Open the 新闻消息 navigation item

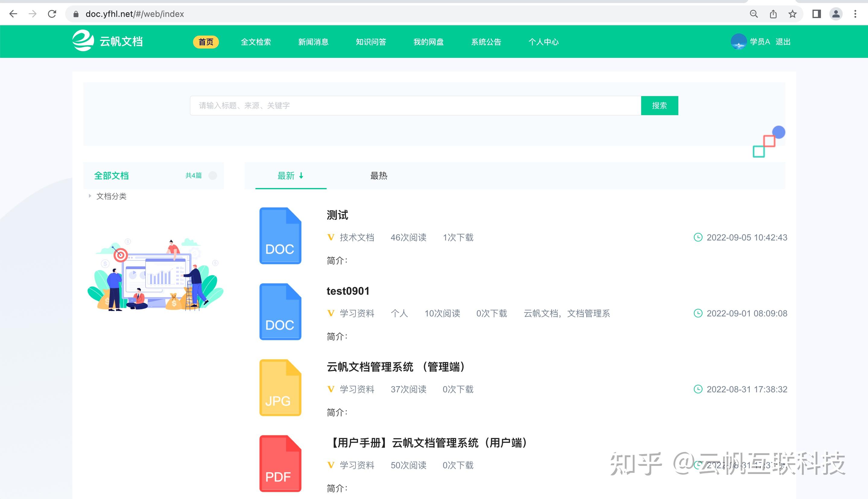click(313, 42)
